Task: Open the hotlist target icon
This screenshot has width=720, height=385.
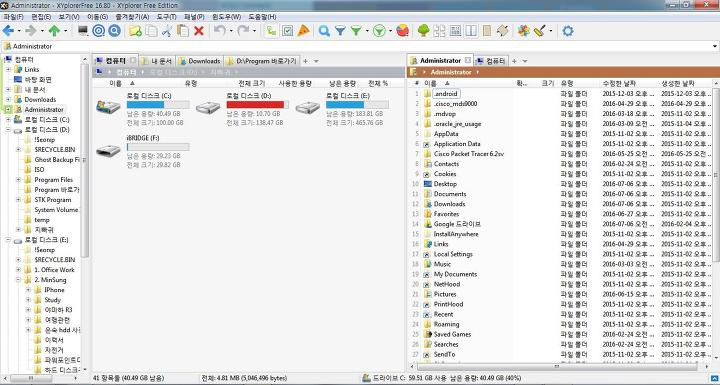Action: point(99,31)
